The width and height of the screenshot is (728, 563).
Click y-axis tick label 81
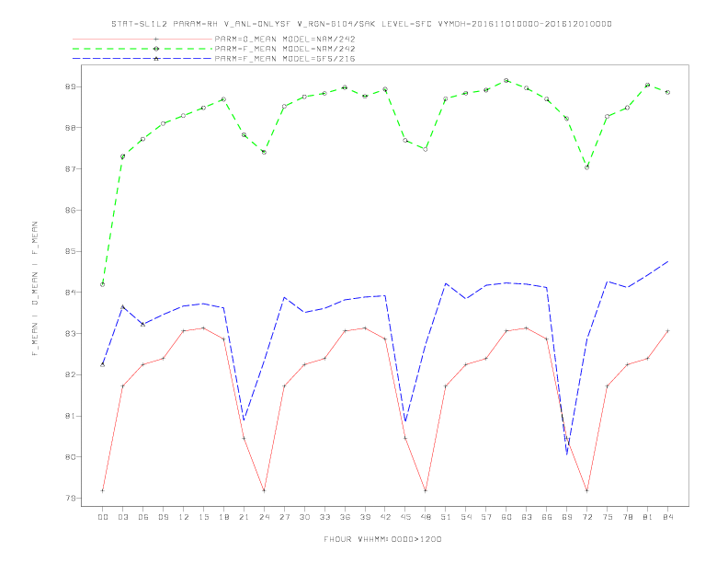[x=72, y=416]
